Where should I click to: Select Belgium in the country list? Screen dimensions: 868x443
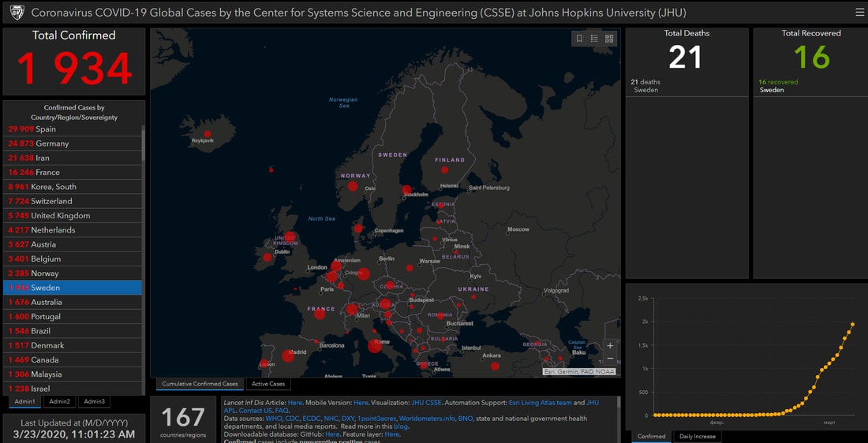coord(73,259)
